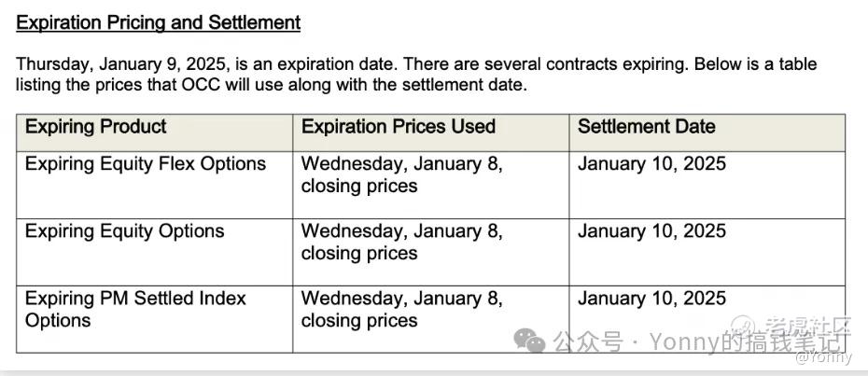Click closing prices cell in Equity Options row
This screenshot has width=868, height=376.
pyautogui.click(x=401, y=242)
